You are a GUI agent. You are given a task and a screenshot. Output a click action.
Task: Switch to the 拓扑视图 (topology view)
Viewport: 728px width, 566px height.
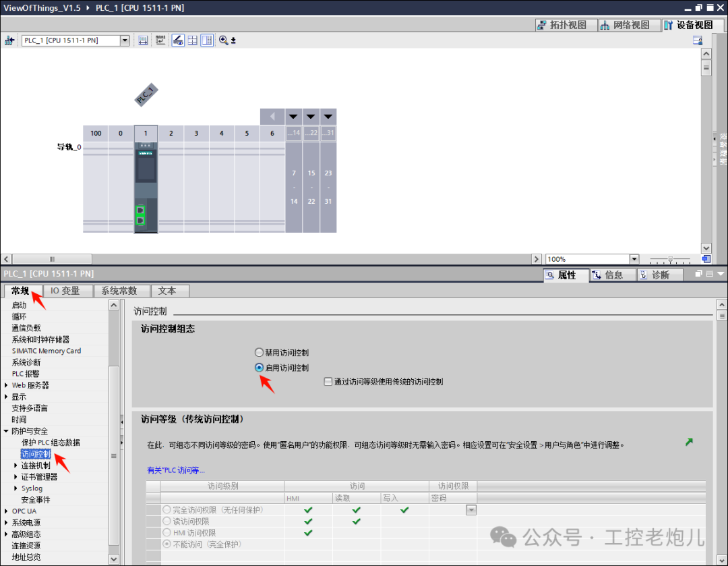tap(562, 24)
